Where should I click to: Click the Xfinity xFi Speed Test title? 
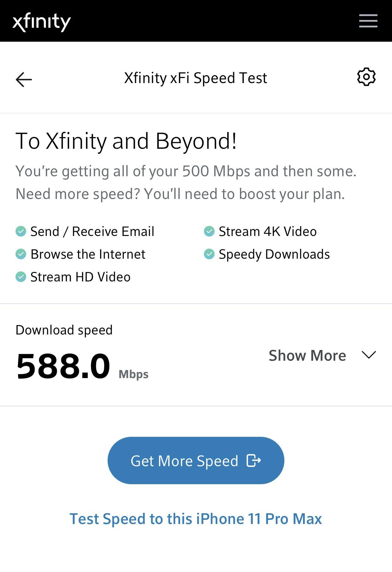(x=196, y=78)
